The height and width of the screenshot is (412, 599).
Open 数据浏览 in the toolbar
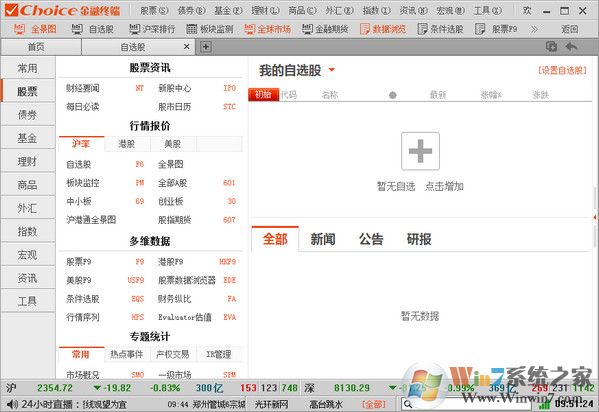(x=383, y=29)
